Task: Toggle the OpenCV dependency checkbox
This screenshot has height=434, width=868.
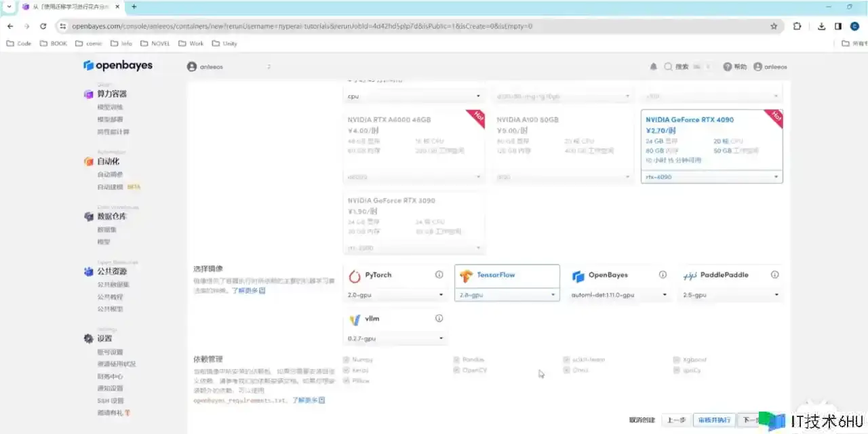Action: pyautogui.click(x=457, y=370)
